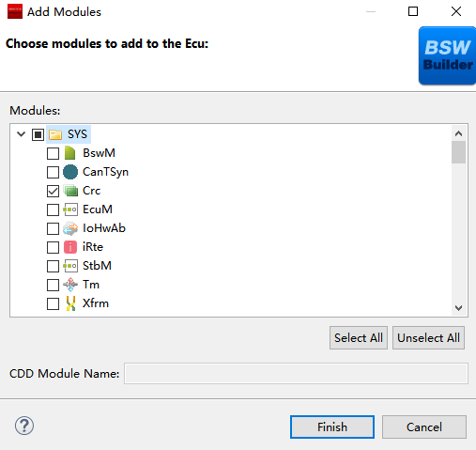Viewport: 476px width, 450px height.
Task: Click the CanTSyn teal circle icon
Action: tap(70, 172)
